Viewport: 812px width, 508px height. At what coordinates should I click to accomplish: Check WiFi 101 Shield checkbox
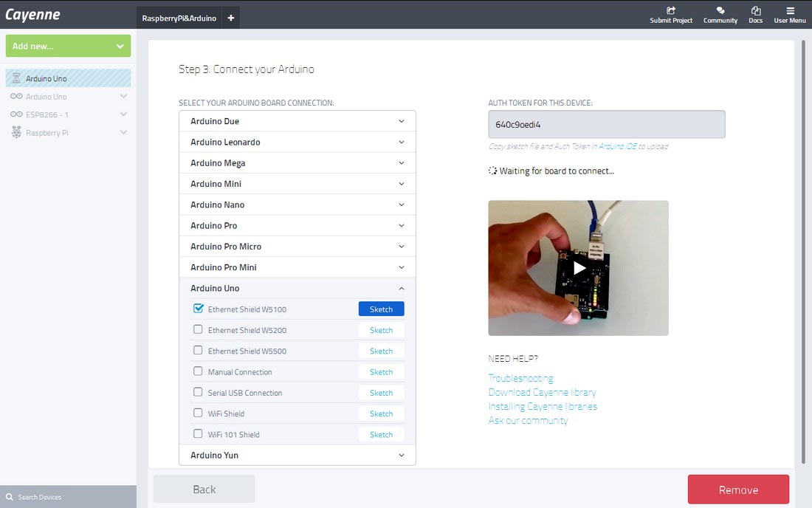point(198,433)
